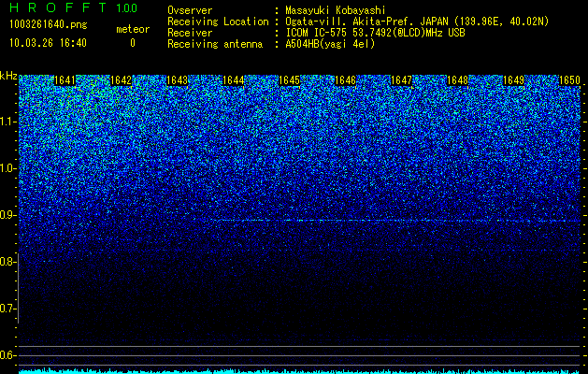This screenshot has width=588, height=374.
Task: Click the 1644 time marker
Action: point(234,80)
